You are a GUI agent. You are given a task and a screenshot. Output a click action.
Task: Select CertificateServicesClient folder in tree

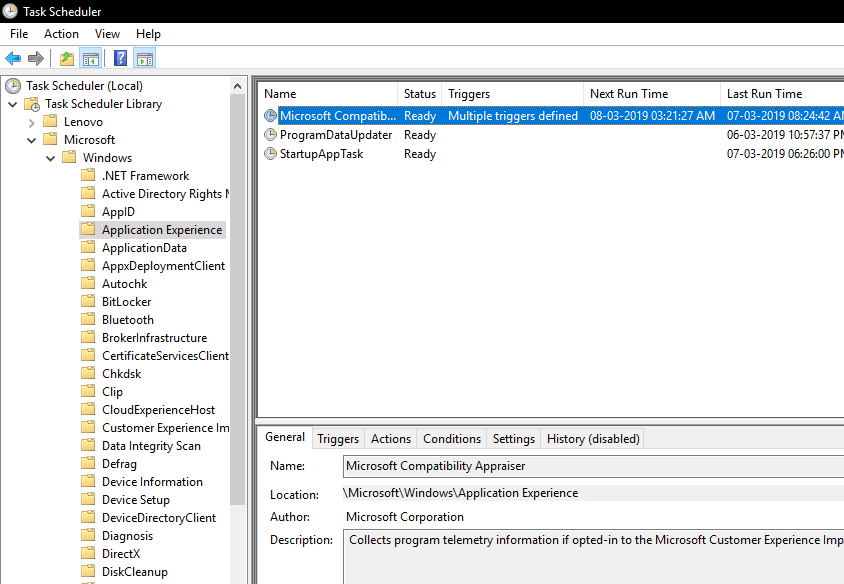tap(165, 356)
